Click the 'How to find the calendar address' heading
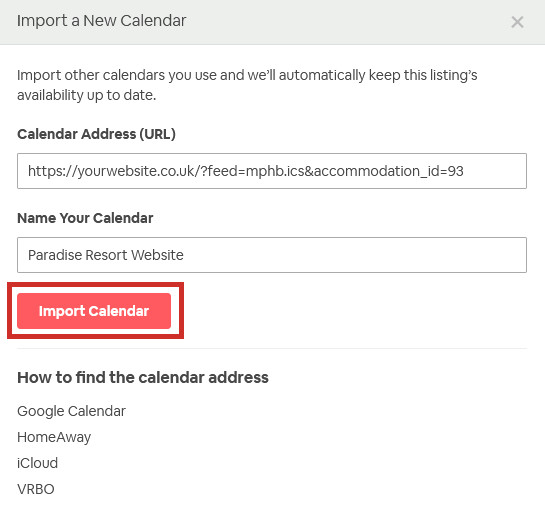The height and width of the screenshot is (517, 545). point(143,378)
